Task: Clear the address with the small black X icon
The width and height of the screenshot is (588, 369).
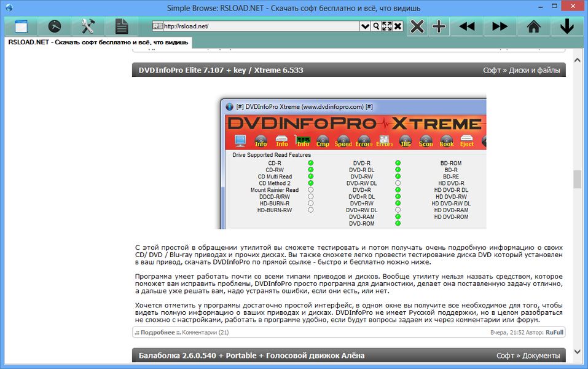Action: point(398,26)
